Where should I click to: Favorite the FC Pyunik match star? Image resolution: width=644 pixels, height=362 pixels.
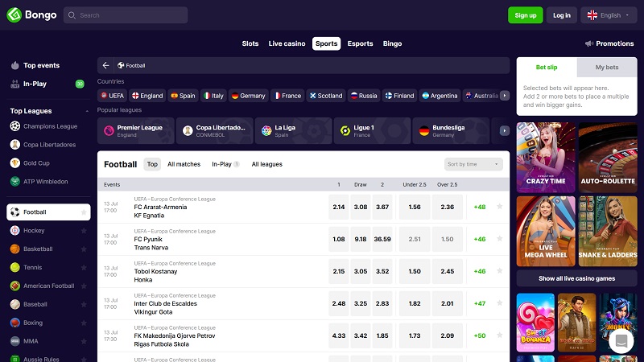pos(499,238)
